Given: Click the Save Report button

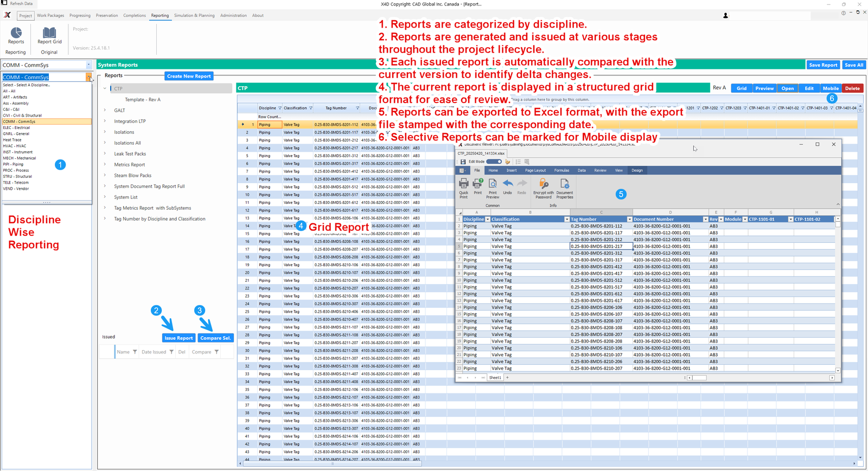Looking at the screenshot, I should pyautogui.click(x=823, y=65).
